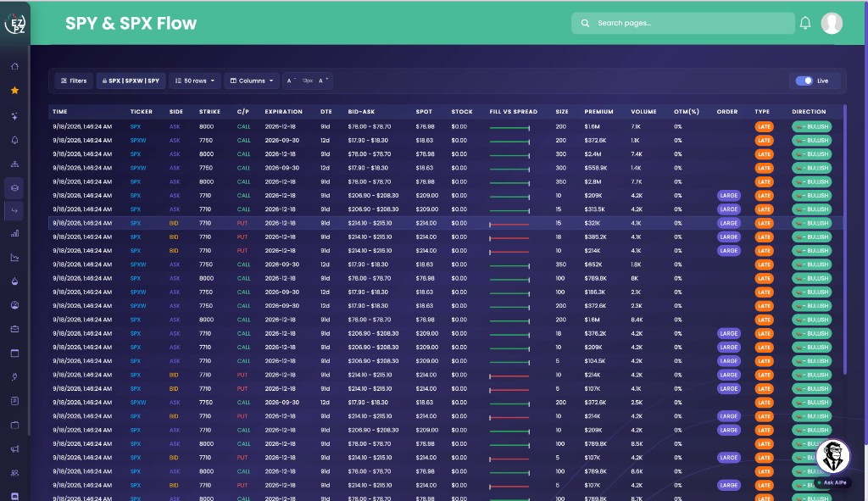Open the home icon in sidebar

tap(15, 66)
